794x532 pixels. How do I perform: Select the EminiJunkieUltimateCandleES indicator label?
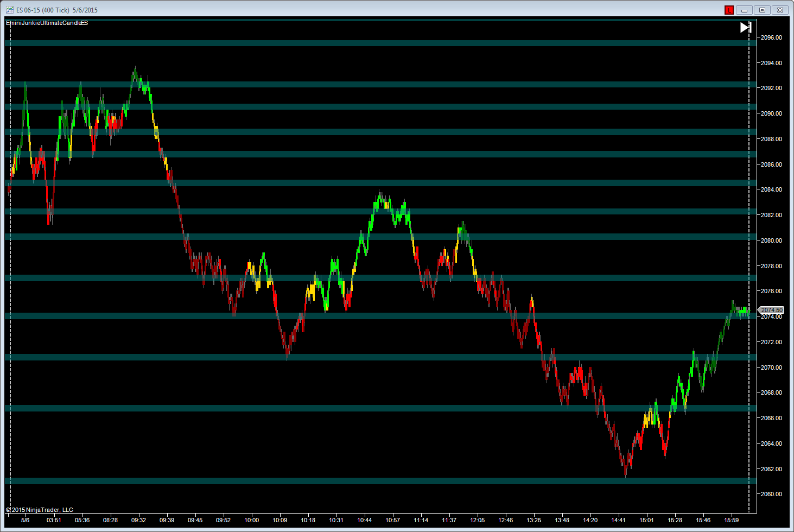click(x=47, y=23)
